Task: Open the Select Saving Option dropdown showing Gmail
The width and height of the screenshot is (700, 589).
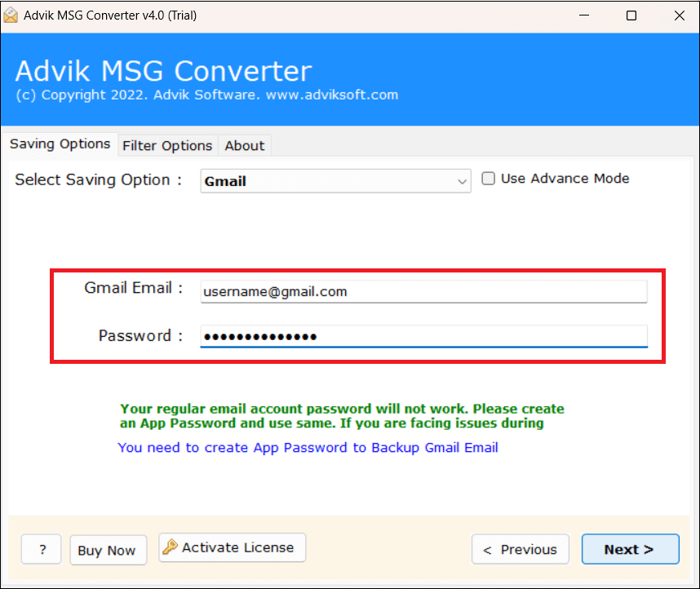Action: click(x=335, y=181)
